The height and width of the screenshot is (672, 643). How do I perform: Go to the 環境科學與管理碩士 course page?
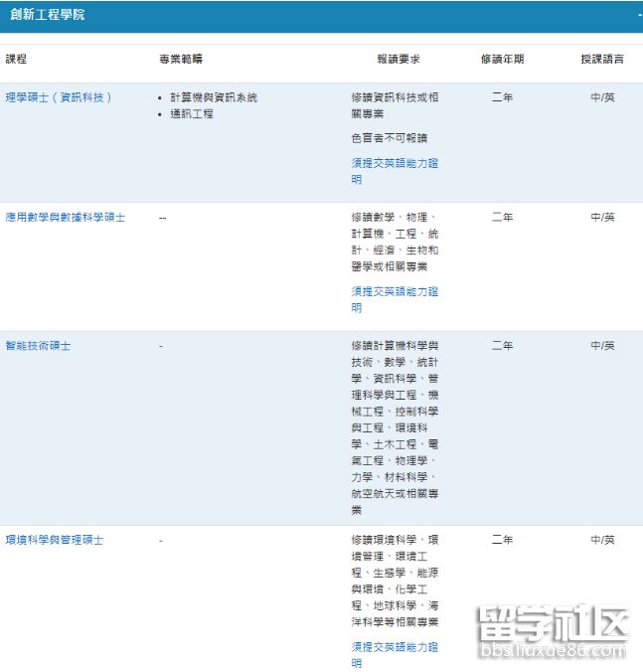click(55, 540)
